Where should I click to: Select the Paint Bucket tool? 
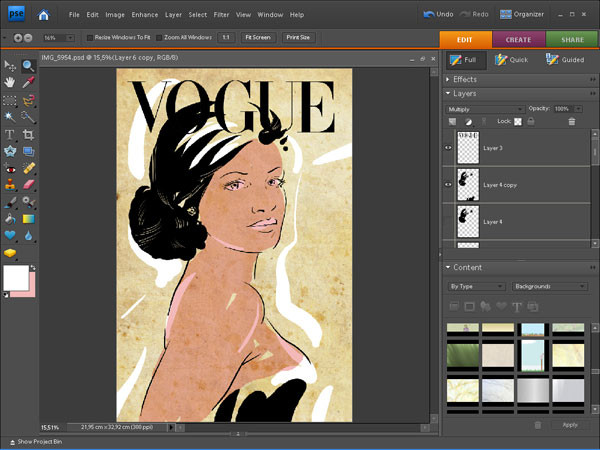click(x=10, y=219)
